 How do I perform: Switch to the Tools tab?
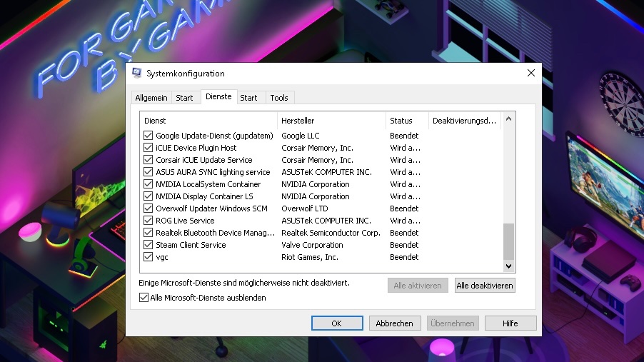pos(279,98)
